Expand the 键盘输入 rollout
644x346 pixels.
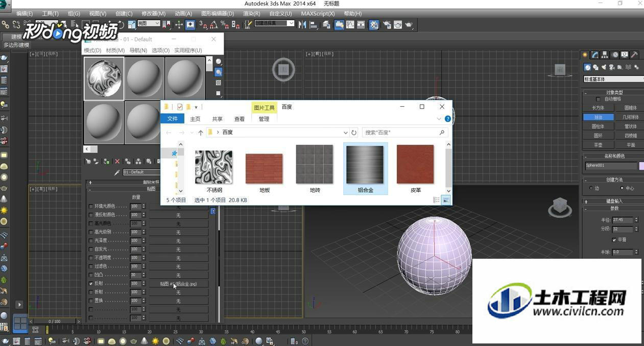[613, 201]
